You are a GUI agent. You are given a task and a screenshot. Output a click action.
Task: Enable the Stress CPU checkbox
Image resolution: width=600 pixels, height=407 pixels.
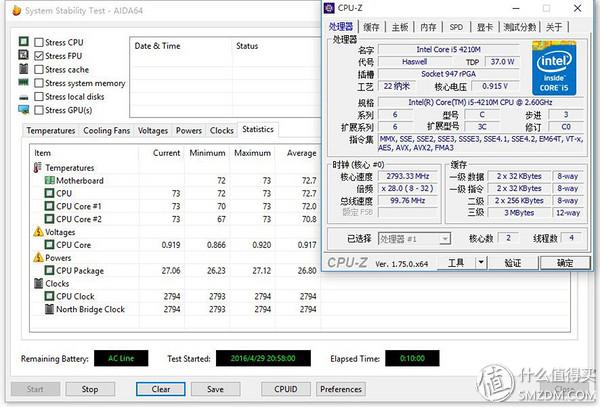point(39,42)
